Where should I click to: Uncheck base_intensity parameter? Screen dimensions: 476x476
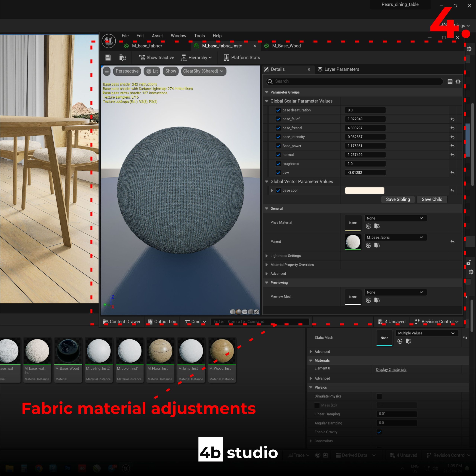278,137
